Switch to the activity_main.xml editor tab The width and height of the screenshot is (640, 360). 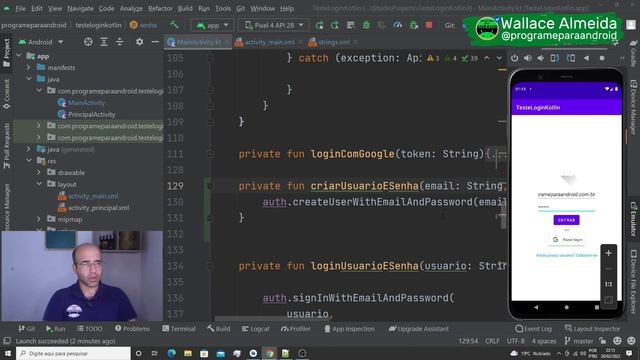pos(269,42)
